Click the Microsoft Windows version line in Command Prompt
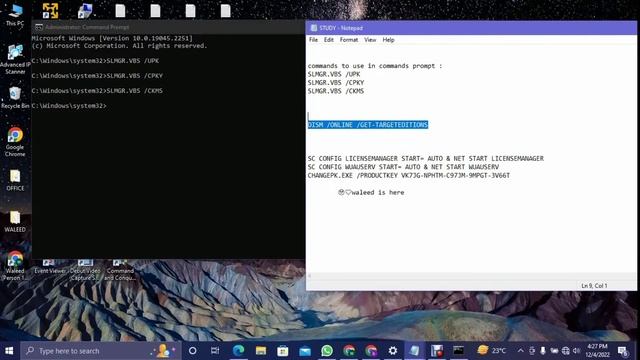The image size is (640, 360). (x=112, y=38)
